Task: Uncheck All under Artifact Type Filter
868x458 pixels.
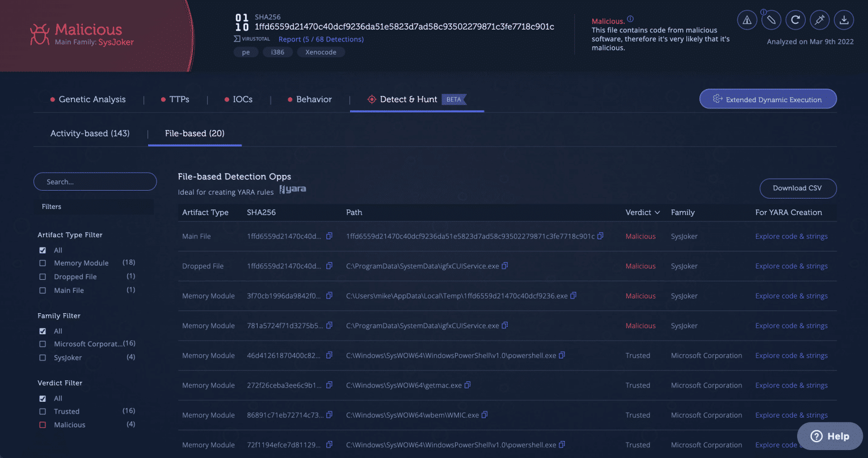Action: 42,250
